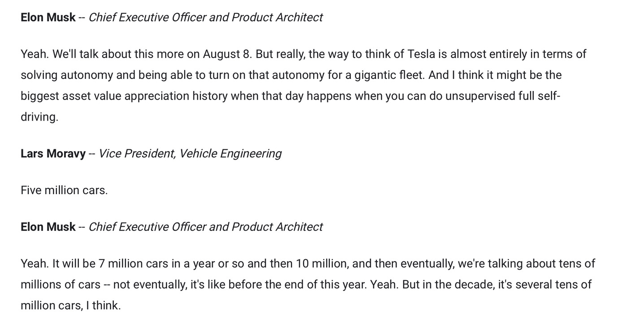644x330 pixels.
Task: Click Elon Musk's name below "Five million cars."
Action: (x=48, y=227)
